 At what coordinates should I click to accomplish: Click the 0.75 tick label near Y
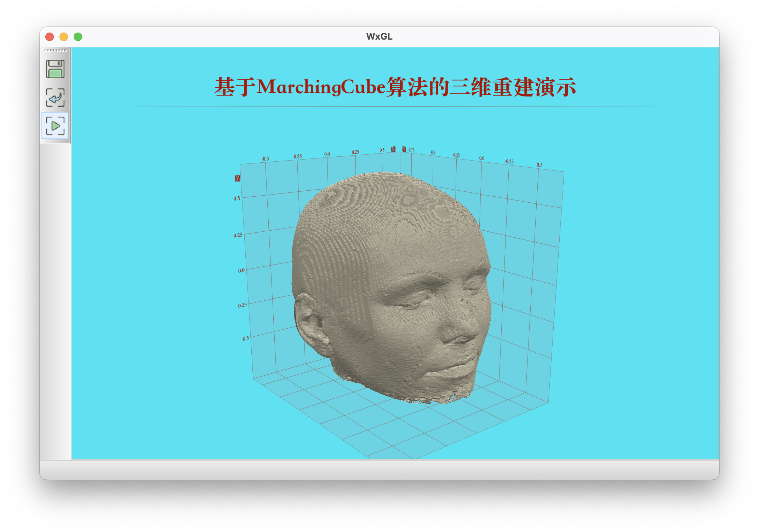pos(411,150)
